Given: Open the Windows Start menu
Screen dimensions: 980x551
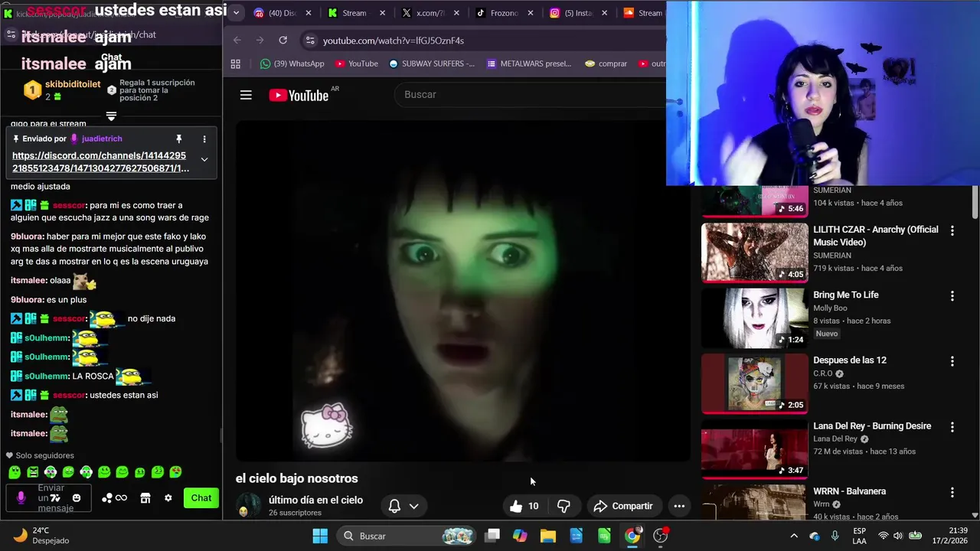Looking at the screenshot, I should click(x=320, y=536).
